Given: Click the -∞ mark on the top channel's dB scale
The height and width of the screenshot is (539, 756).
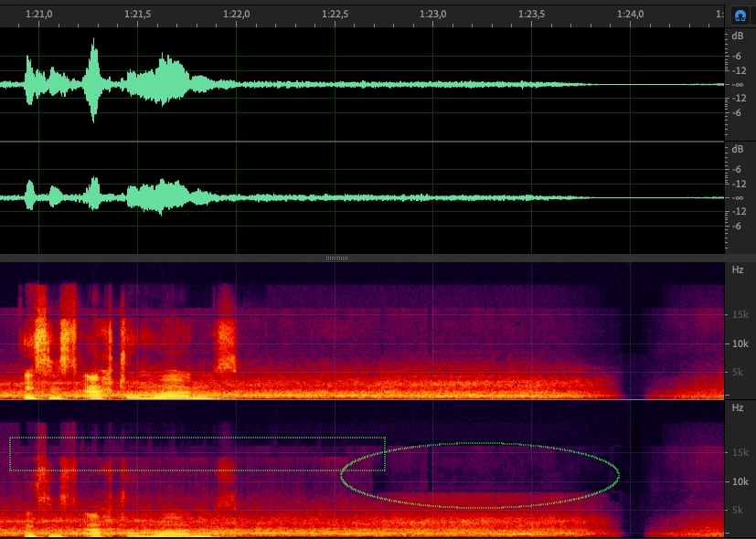Looking at the screenshot, I should pos(738,84).
